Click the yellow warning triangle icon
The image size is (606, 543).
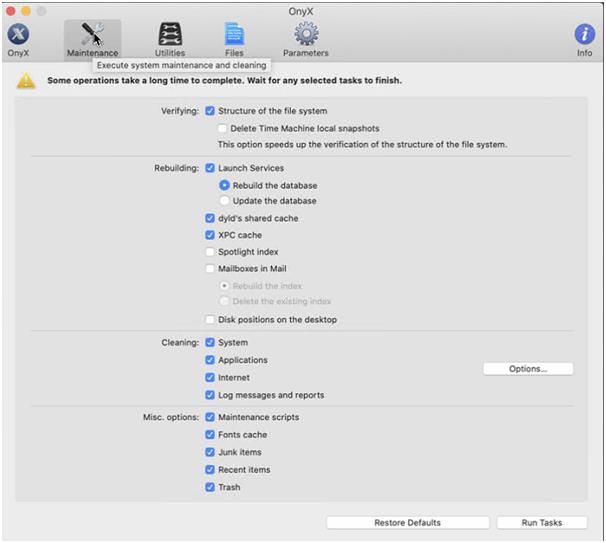[26, 81]
